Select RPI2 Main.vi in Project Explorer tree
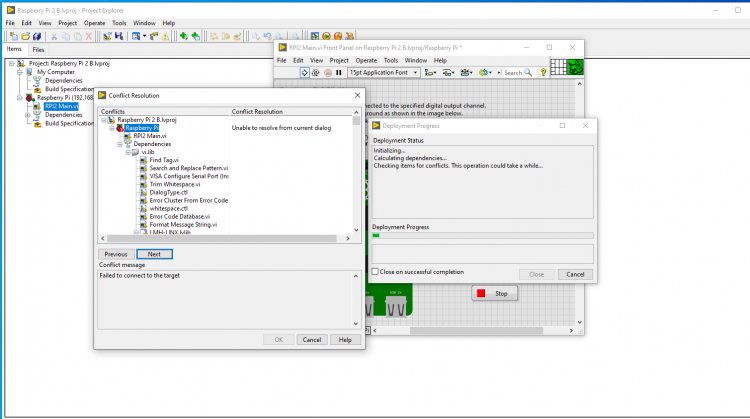 tap(61, 106)
